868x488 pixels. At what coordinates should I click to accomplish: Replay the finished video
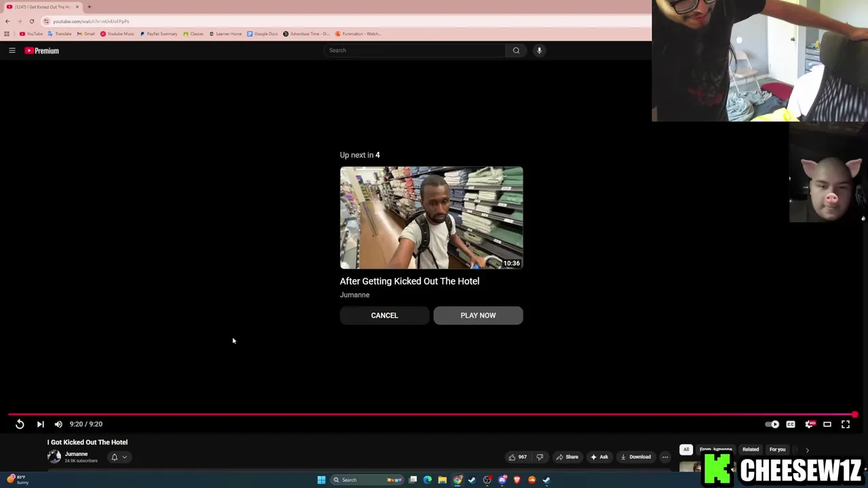(x=20, y=424)
